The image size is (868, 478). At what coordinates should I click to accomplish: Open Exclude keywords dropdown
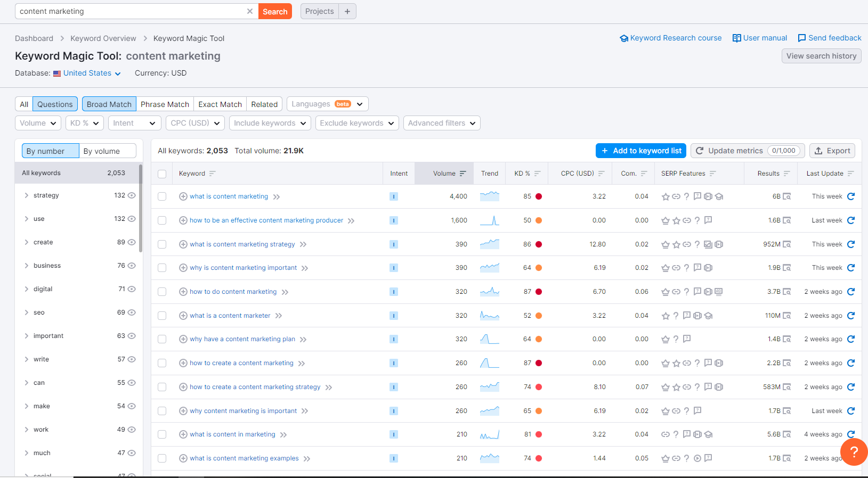[x=357, y=123]
